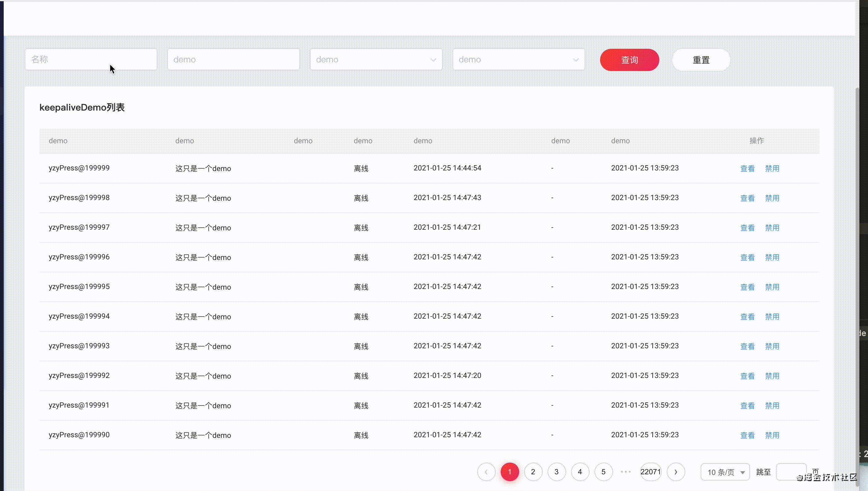This screenshot has width=868, height=491.
Task: Go to previous page arrow
Action: tap(486, 472)
